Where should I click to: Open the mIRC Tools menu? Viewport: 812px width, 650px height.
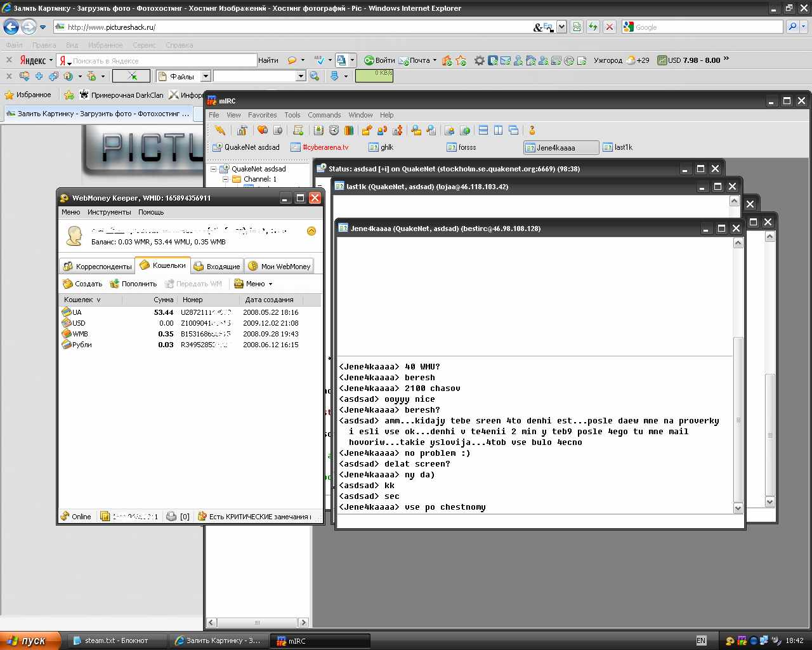(292, 115)
